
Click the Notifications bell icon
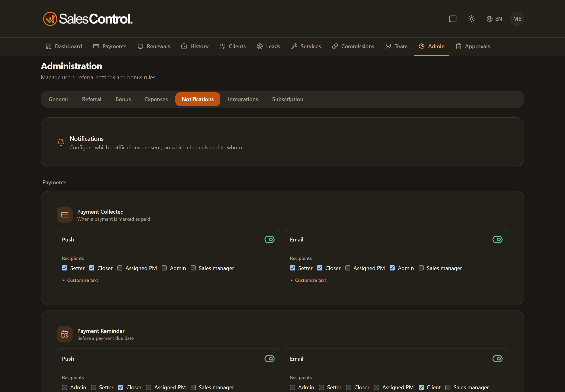pos(61,142)
